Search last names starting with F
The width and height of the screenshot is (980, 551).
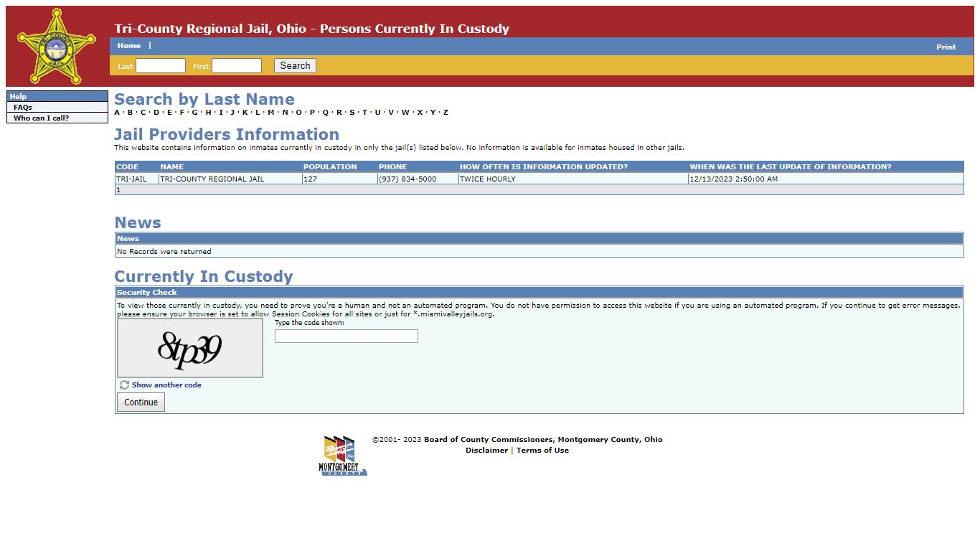(182, 113)
